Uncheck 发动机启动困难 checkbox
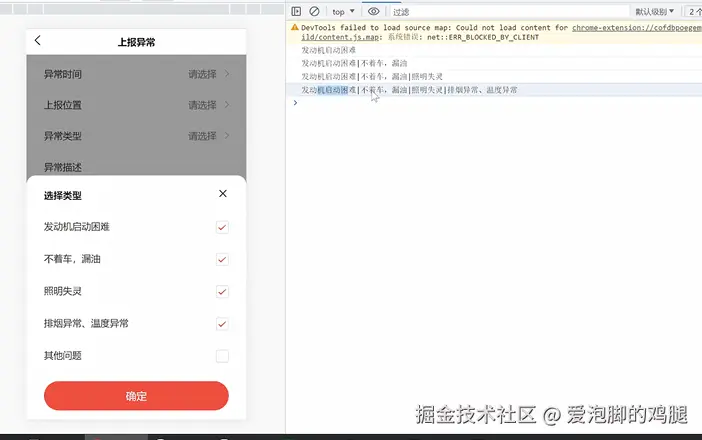702x440 pixels. pos(222,227)
